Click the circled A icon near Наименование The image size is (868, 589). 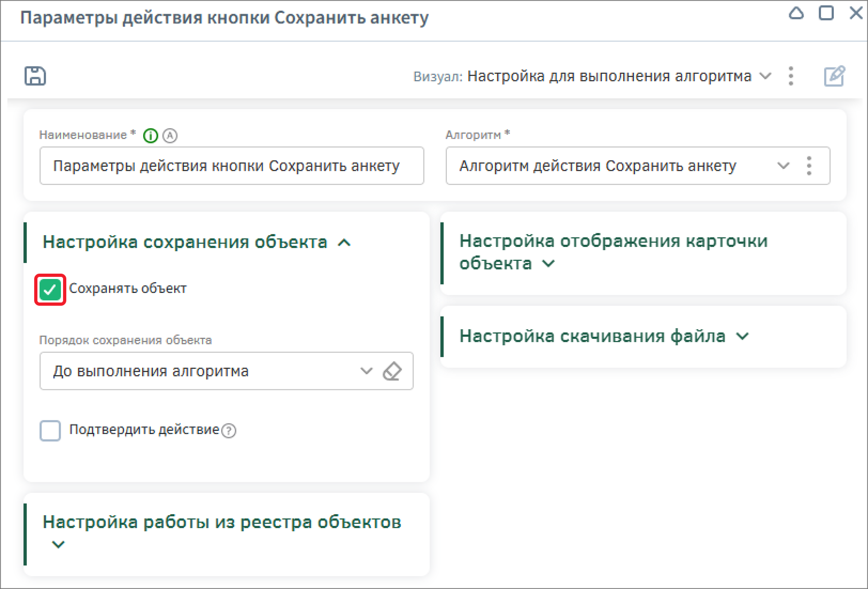[x=170, y=136]
